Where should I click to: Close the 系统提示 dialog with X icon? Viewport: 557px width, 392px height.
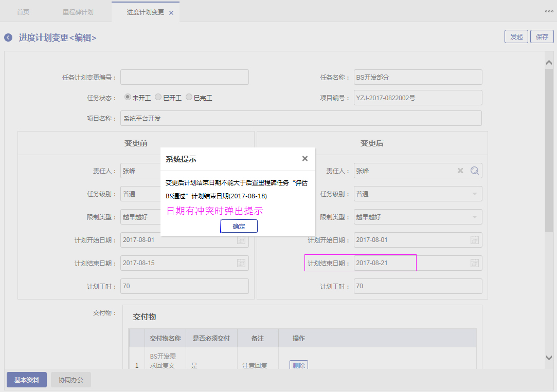(x=304, y=159)
